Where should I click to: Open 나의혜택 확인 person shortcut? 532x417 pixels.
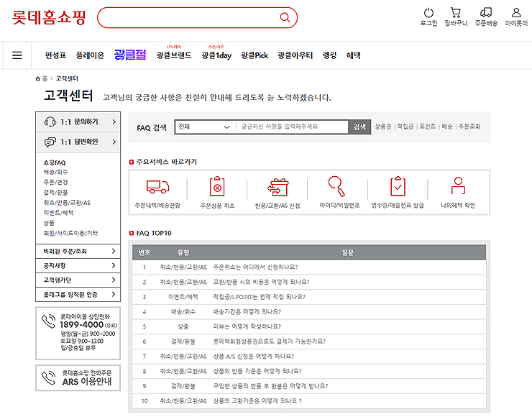[x=458, y=185]
